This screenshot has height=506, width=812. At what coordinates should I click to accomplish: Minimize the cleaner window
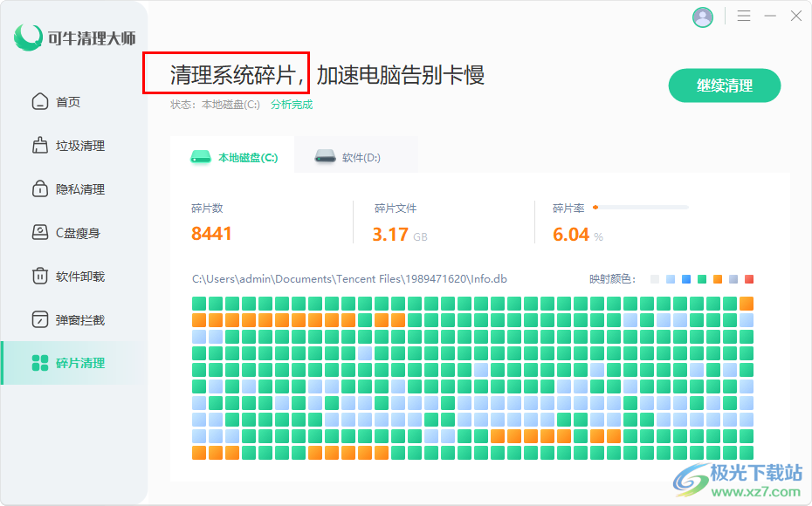click(x=770, y=16)
